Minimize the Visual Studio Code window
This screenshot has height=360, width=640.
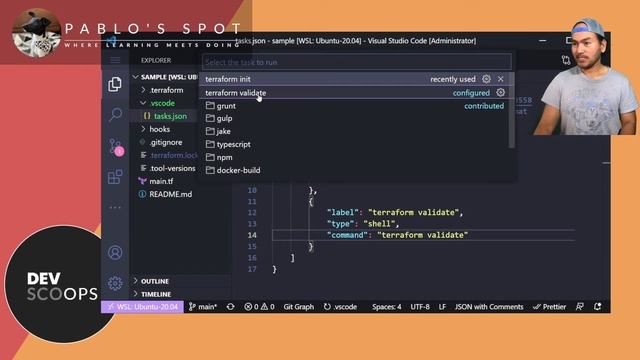[542, 40]
